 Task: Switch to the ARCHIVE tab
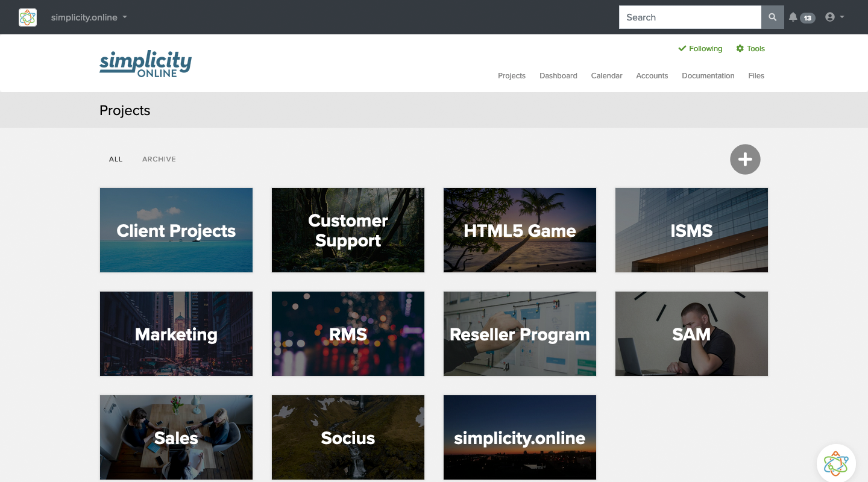[159, 159]
